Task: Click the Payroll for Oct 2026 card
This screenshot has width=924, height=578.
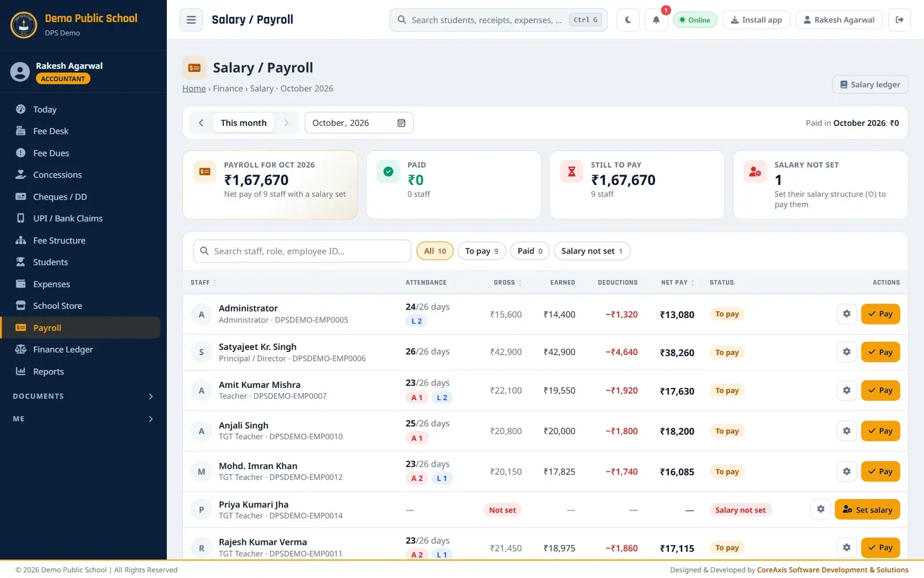Action: click(x=270, y=185)
